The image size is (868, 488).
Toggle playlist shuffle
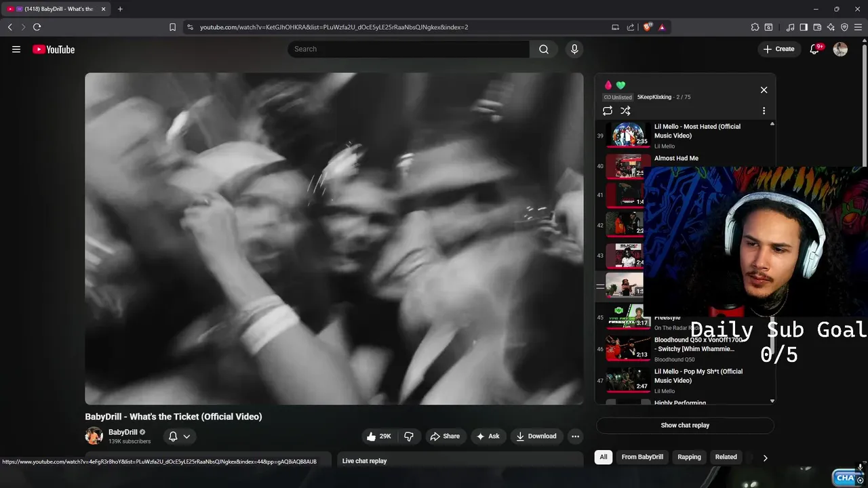(x=625, y=110)
